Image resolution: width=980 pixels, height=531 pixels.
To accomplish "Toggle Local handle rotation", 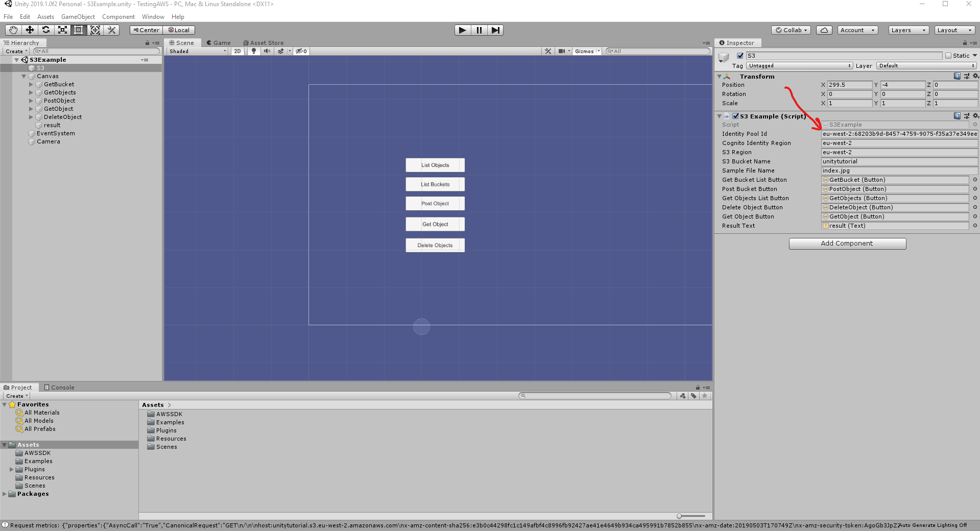I will pos(179,30).
